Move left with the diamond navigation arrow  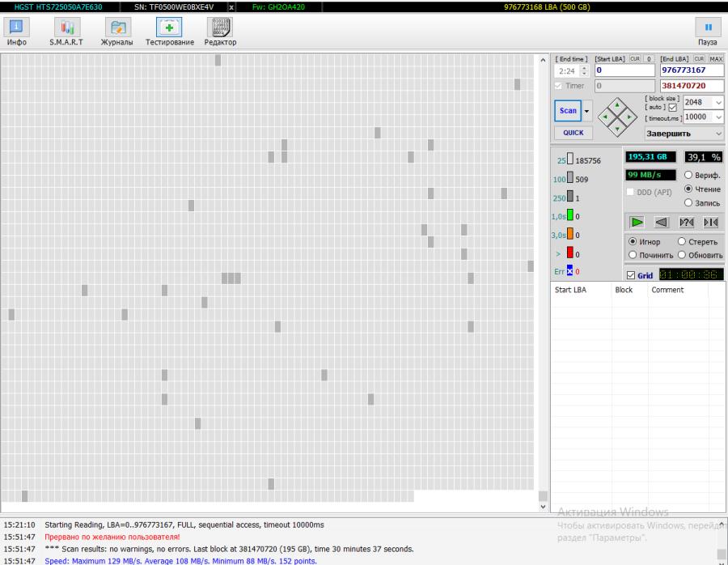point(605,117)
